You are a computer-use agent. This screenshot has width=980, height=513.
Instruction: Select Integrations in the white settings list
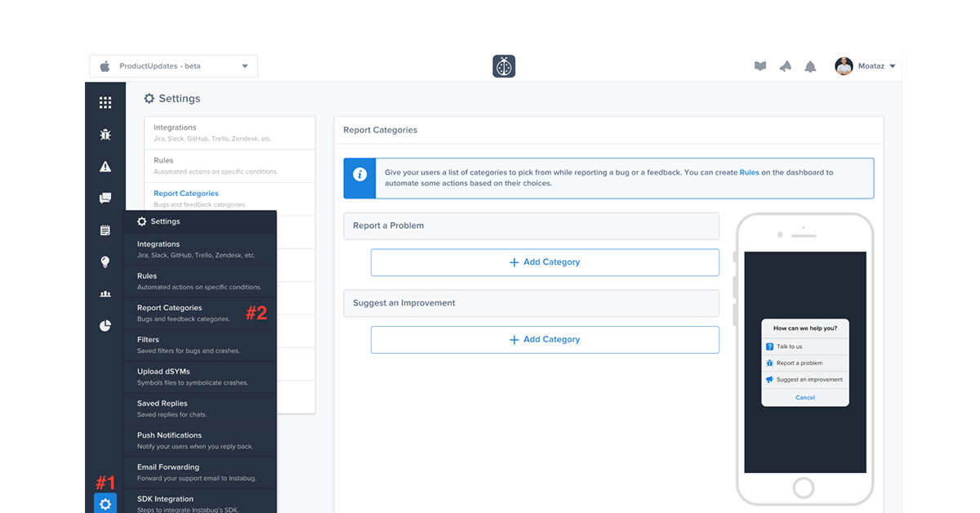coord(229,133)
